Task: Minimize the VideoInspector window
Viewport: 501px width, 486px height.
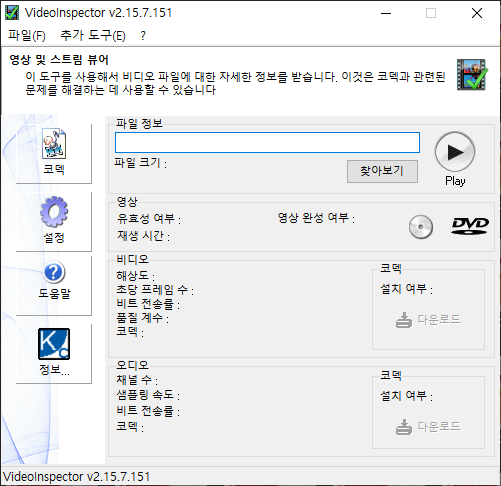Action: pyautogui.click(x=386, y=13)
